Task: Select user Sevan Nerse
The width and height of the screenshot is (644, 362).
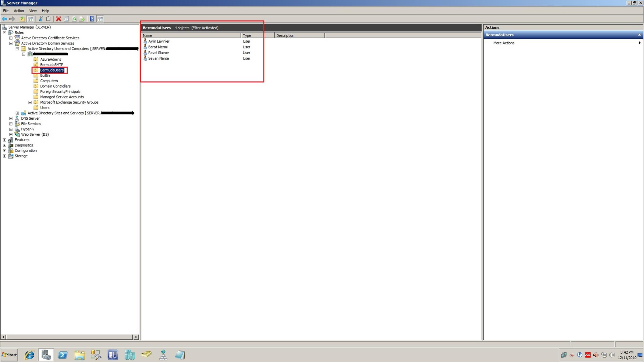Action: tap(158, 58)
